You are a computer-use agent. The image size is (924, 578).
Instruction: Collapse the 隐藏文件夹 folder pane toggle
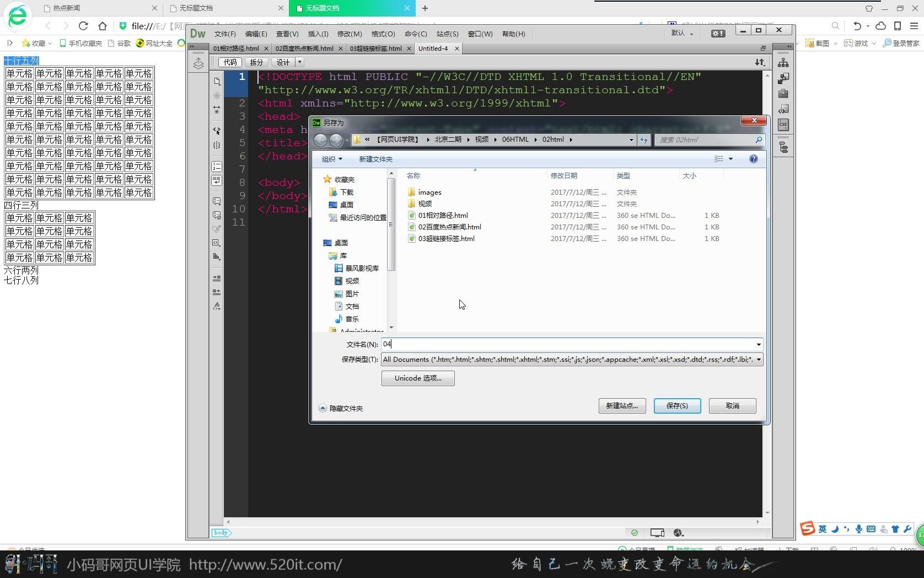(x=341, y=409)
